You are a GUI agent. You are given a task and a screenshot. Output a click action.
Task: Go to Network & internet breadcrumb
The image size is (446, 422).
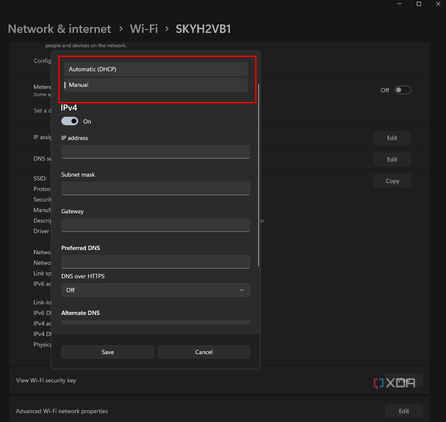(59, 29)
